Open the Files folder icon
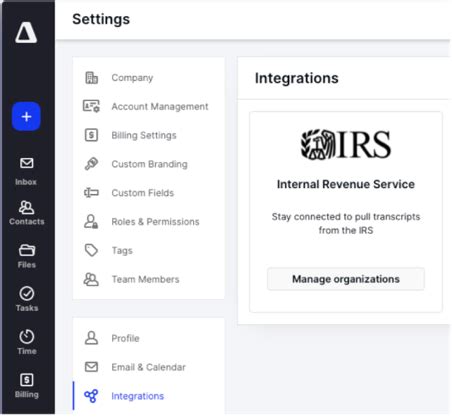 coord(27,250)
